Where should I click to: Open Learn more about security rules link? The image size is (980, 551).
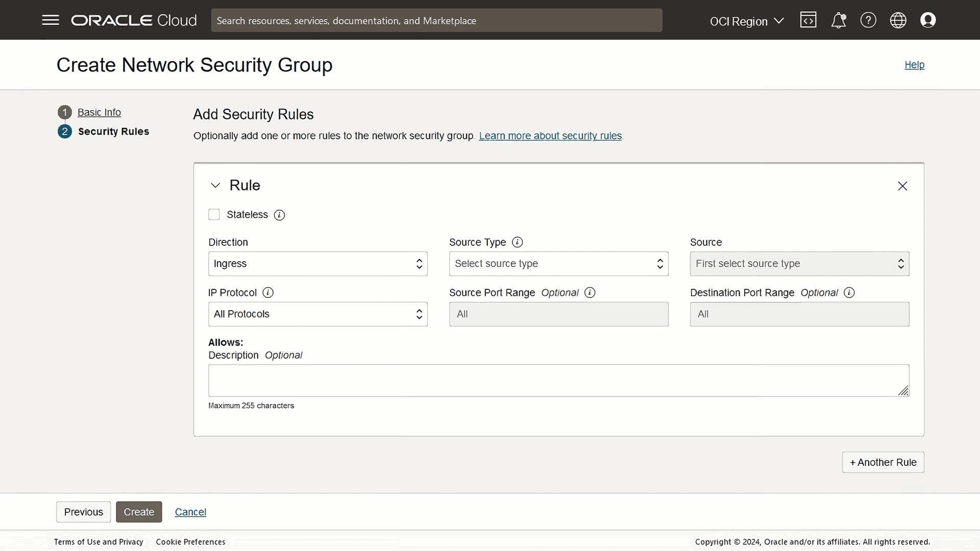550,136
